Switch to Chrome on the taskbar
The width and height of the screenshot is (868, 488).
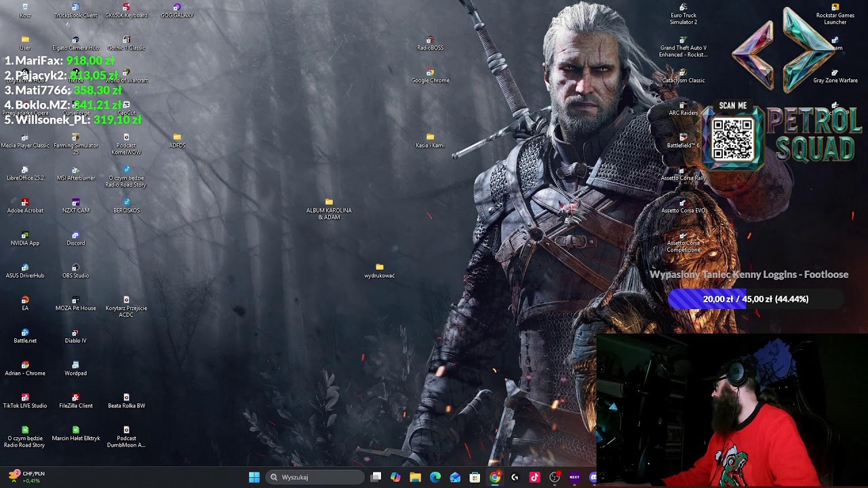pyautogui.click(x=495, y=477)
